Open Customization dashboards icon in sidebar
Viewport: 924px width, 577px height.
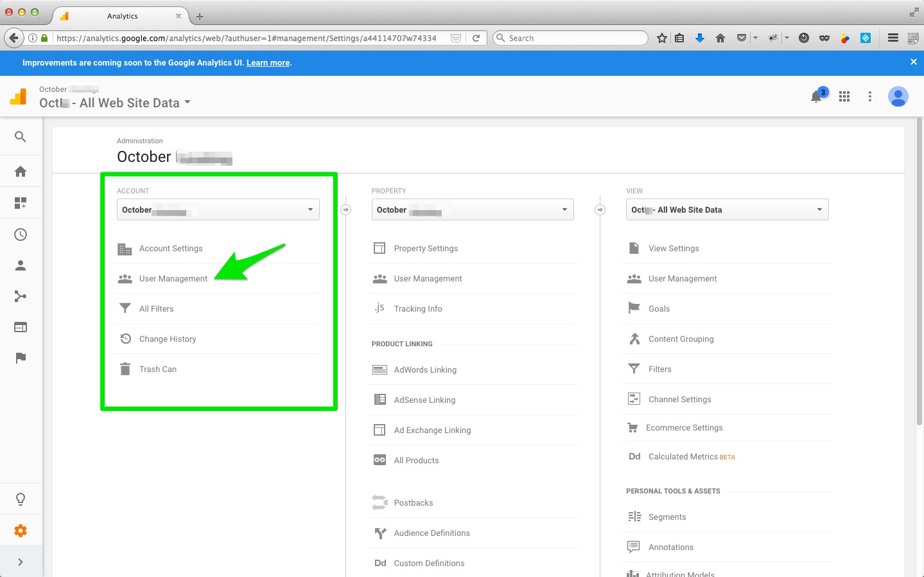tap(21, 203)
